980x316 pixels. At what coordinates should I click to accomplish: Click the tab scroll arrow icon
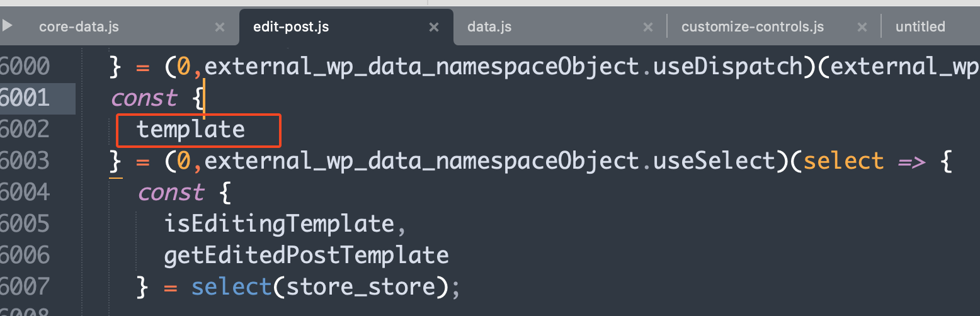coord(8,26)
